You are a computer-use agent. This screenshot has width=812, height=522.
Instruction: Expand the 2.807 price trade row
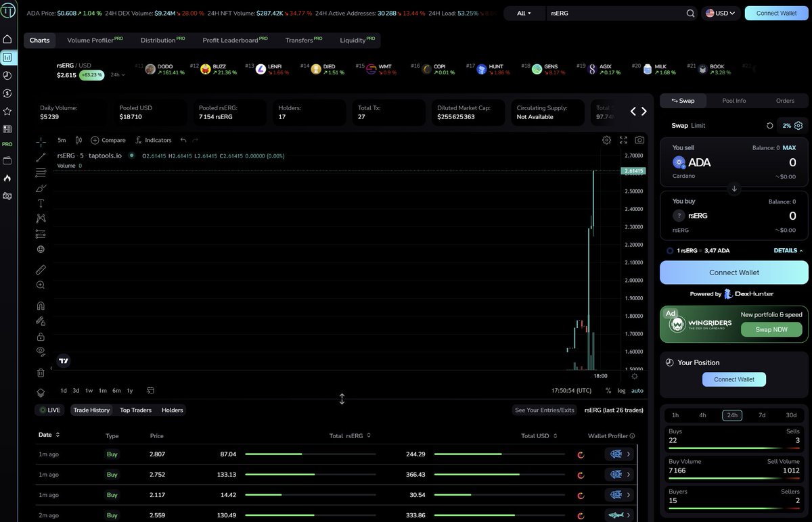629,454
